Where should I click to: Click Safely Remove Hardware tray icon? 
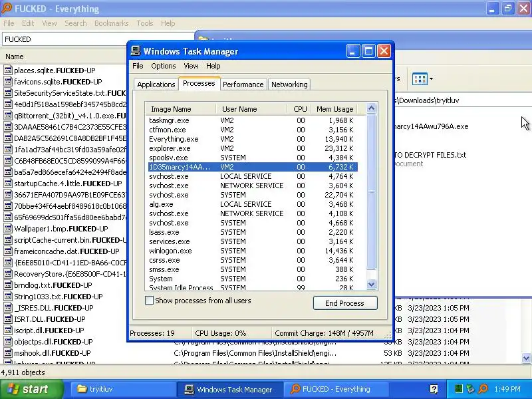[x=470, y=389]
